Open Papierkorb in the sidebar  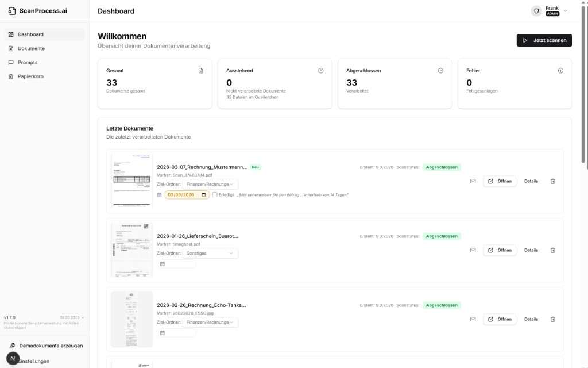tap(30, 76)
